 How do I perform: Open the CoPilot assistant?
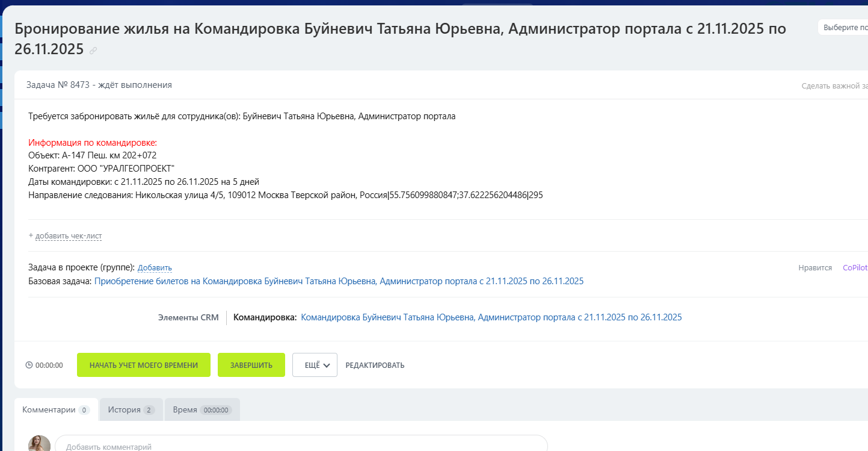854,267
